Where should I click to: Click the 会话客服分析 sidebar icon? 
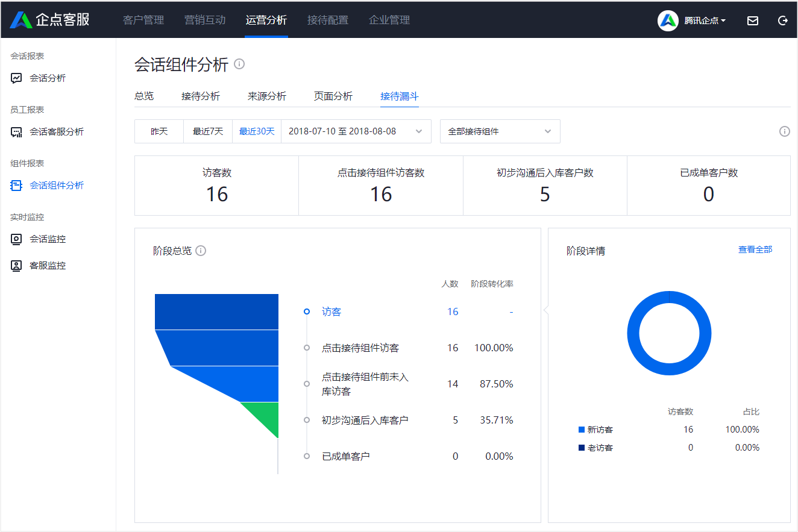pyautogui.click(x=16, y=132)
